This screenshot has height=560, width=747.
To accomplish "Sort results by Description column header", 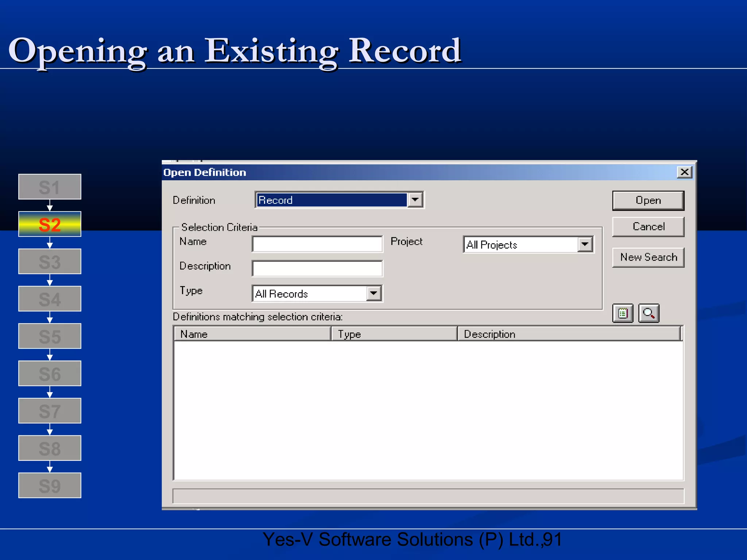I will click(x=569, y=334).
